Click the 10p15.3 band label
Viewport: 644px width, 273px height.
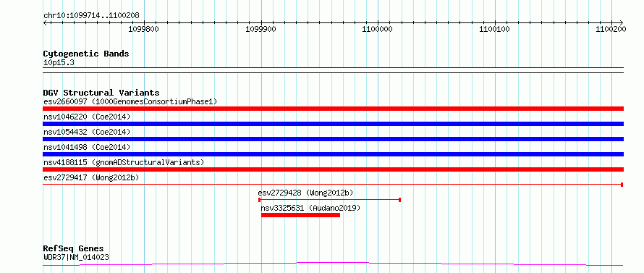pyautogui.click(x=59, y=63)
